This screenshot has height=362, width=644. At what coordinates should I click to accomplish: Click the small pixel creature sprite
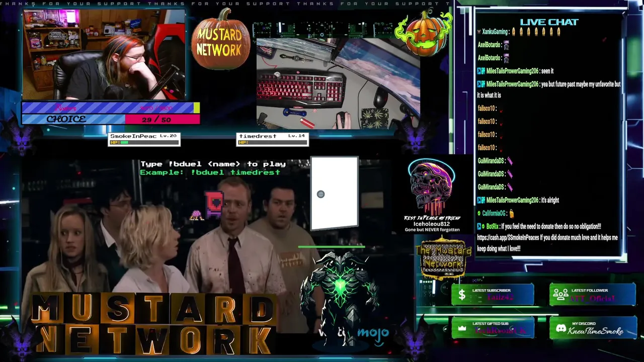point(196,215)
